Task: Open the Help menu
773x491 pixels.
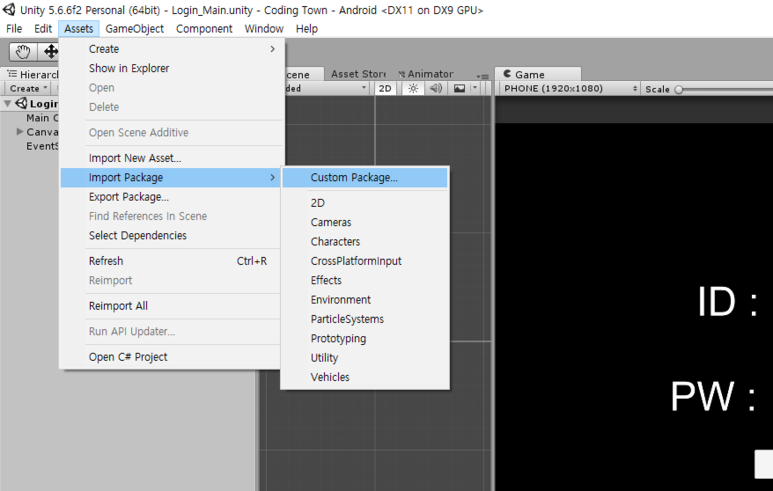Action: coord(307,29)
